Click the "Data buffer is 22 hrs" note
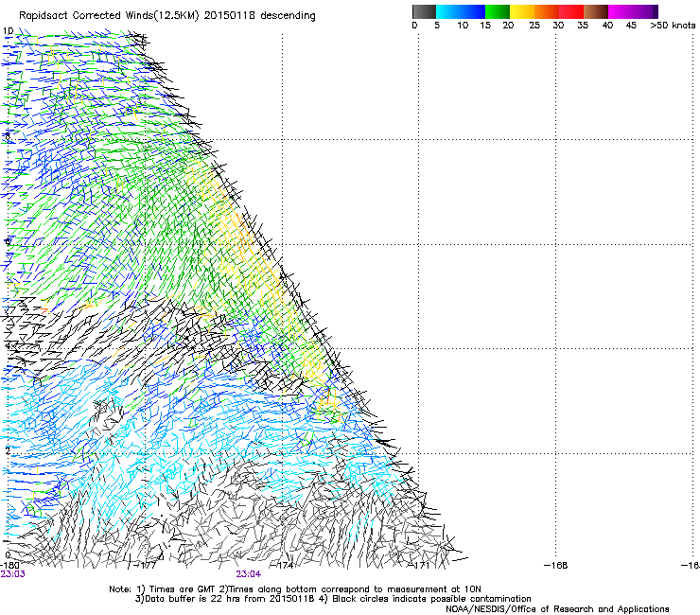 click(x=194, y=599)
